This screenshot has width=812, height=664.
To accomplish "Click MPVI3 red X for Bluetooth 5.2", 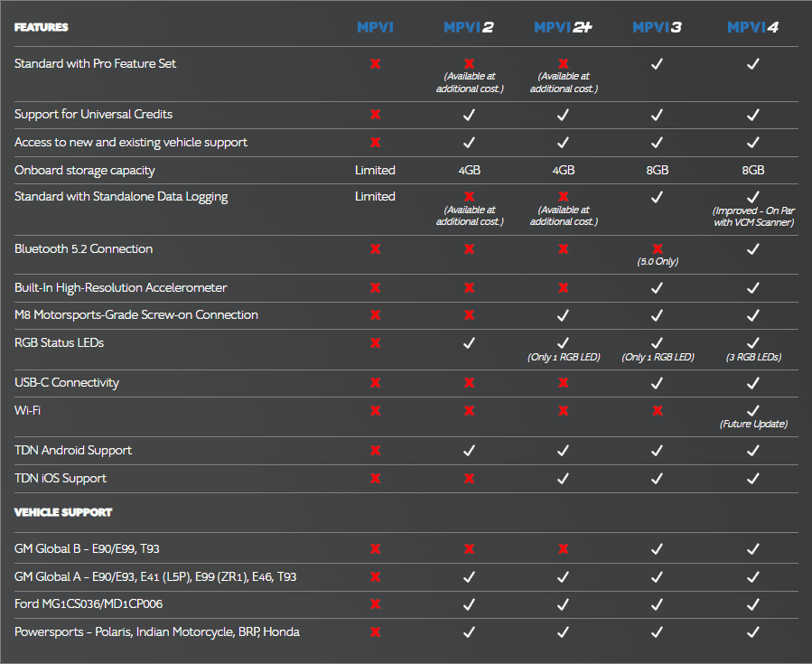I will 658,248.
